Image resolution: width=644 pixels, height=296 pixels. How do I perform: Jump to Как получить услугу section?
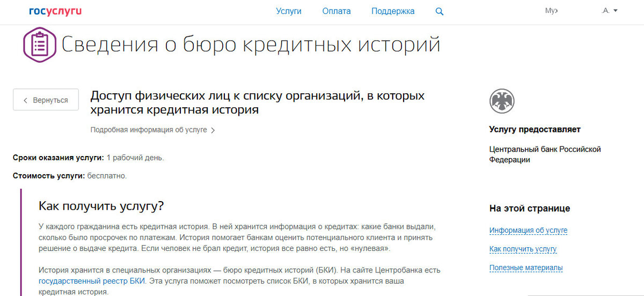tap(523, 249)
